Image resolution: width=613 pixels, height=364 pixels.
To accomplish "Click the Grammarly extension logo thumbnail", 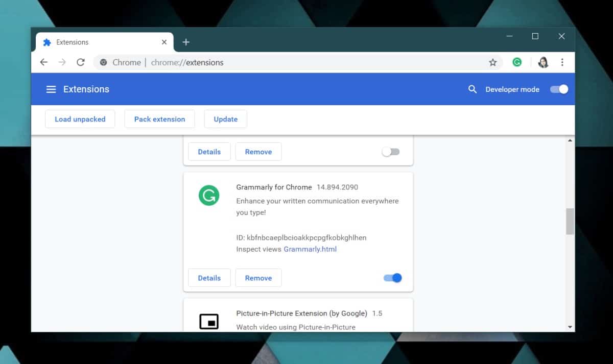I will coord(210,196).
